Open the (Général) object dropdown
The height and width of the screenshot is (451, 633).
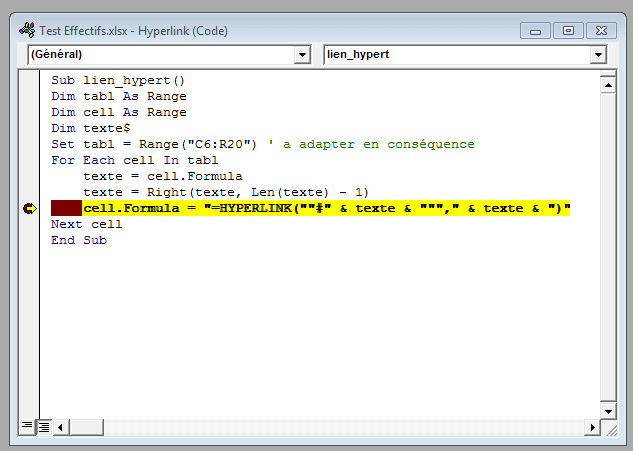302,55
